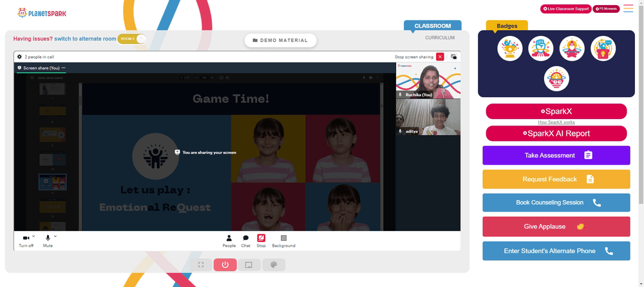The image size is (644, 287).
Task: Give Applause to student
Action: coord(556,227)
